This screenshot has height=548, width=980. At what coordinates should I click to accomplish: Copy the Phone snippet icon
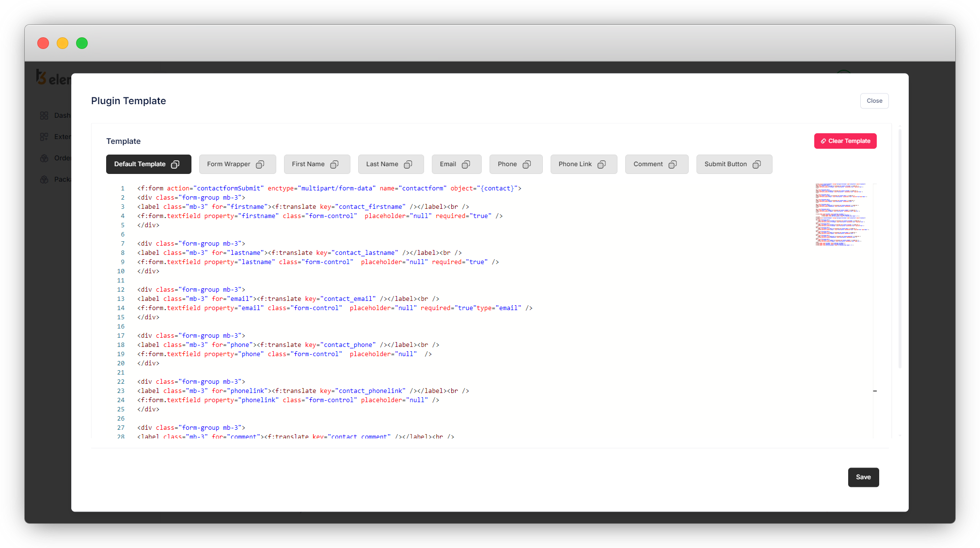click(x=527, y=164)
